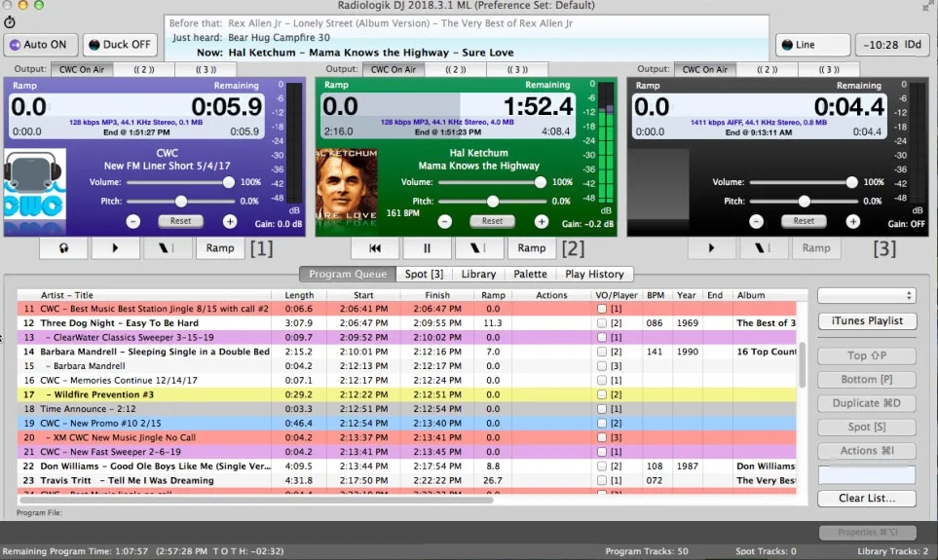Click the -10:28 IDd countdown button
Image resolution: width=938 pixels, height=560 pixels.
pos(893,45)
